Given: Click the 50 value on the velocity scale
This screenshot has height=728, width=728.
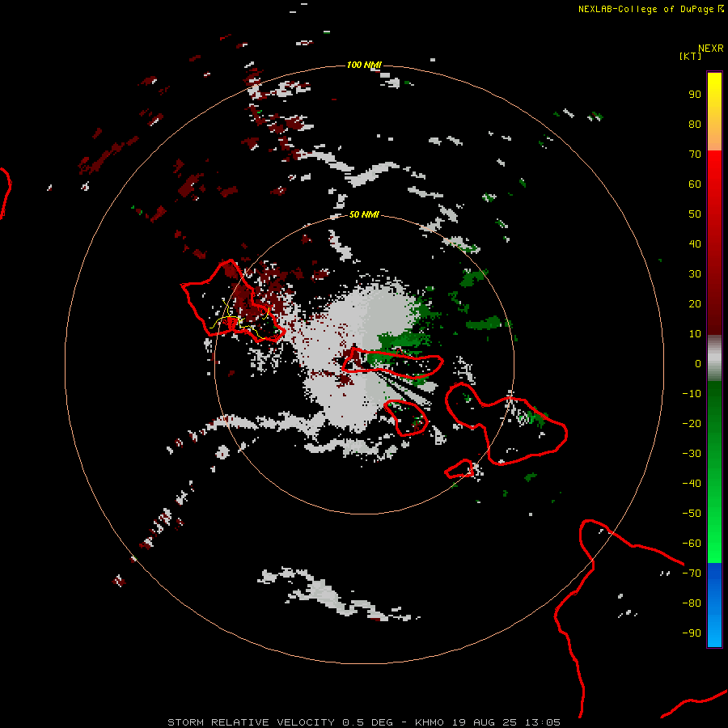Looking at the screenshot, I should [695, 214].
